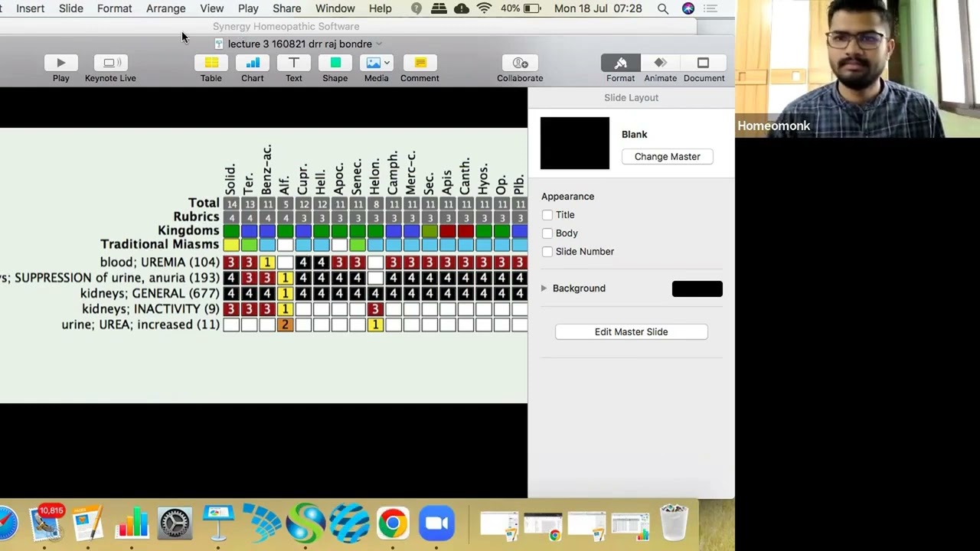Image resolution: width=980 pixels, height=551 pixels.
Task: Enable the Body checkbox
Action: (x=547, y=233)
